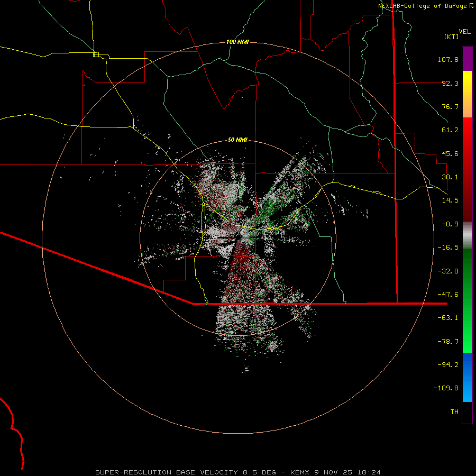This screenshot has height=476, width=476.
Task: Click the -109.8 velocity scale value
Action: coord(446,388)
